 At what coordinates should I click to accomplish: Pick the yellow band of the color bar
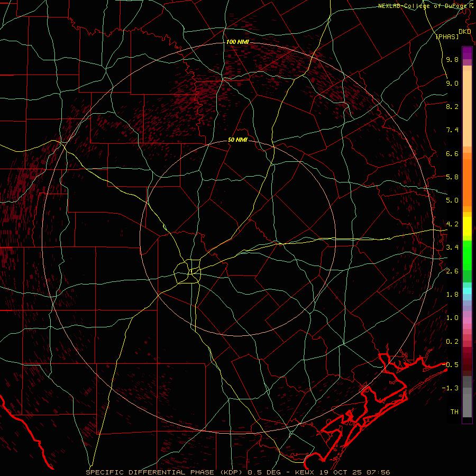point(467,226)
